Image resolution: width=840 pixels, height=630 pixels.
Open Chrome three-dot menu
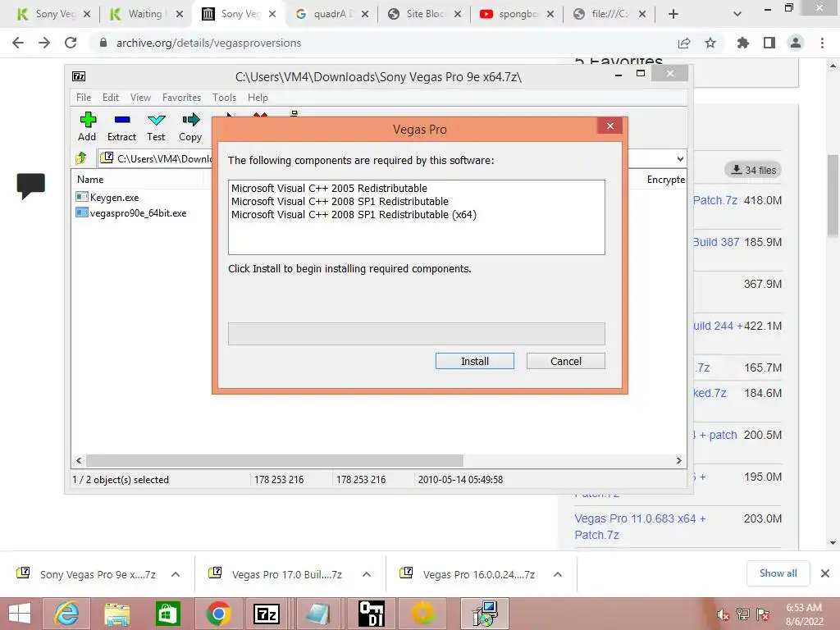822,43
